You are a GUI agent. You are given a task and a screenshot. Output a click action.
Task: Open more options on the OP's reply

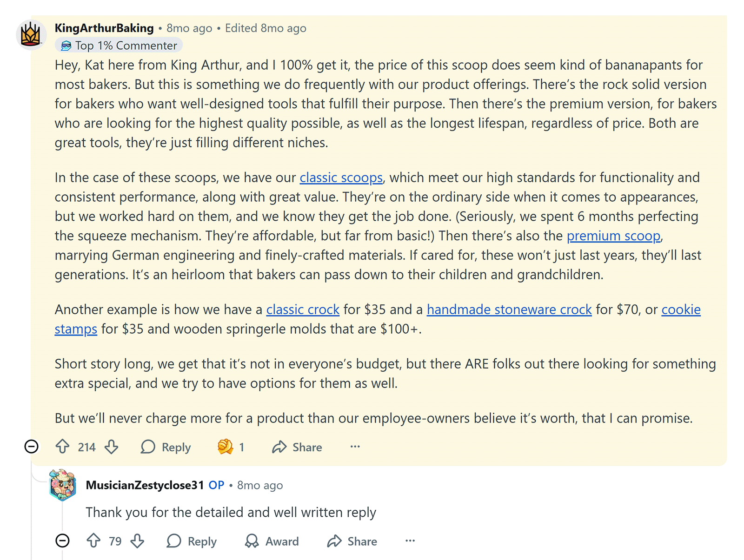coord(410,541)
